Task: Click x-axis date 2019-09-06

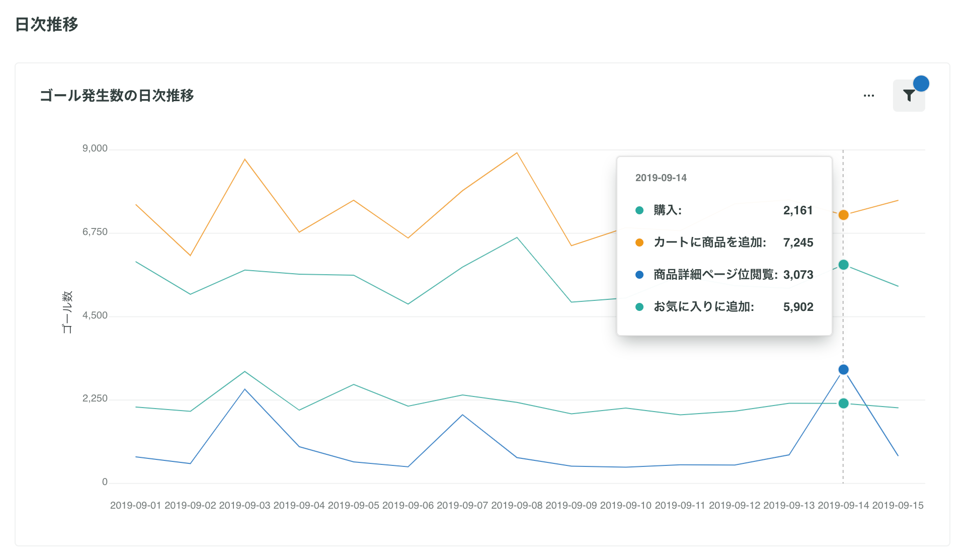Action: tap(408, 506)
